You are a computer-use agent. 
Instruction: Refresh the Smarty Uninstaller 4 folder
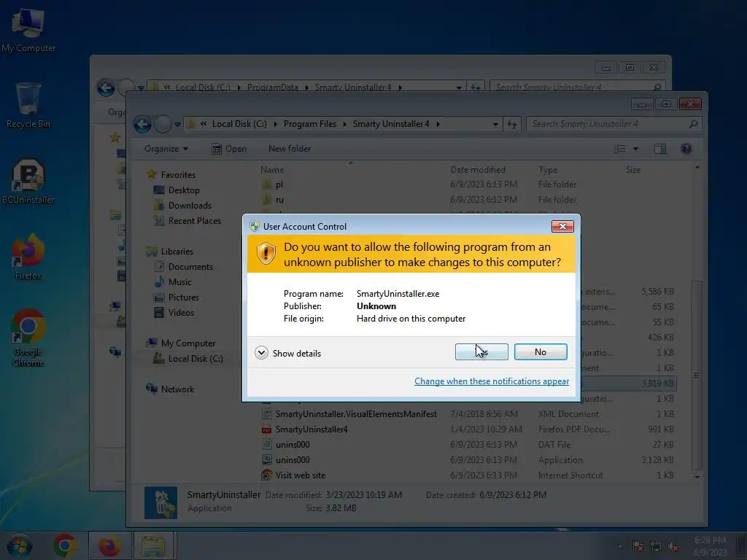pyautogui.click(x=512, y=124)
